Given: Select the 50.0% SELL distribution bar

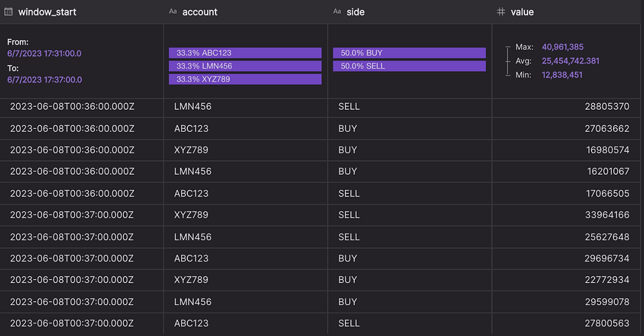Looking at the screenshot, I should coord(409,66).
